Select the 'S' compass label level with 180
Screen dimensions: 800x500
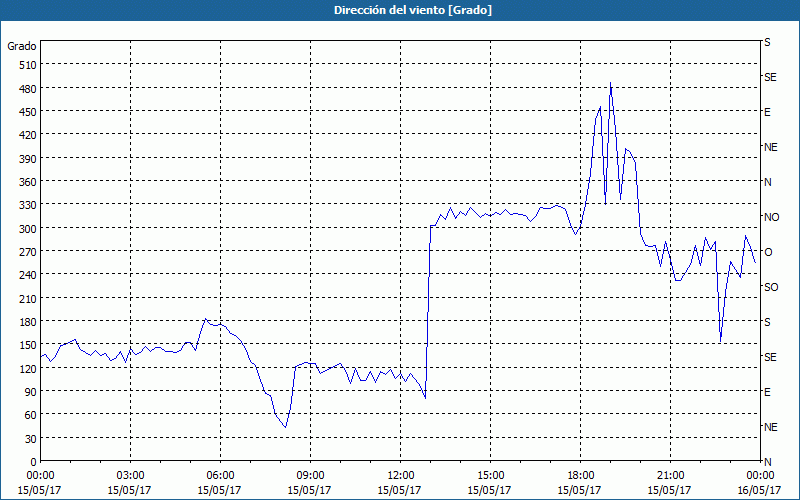pyautogui.click(x=767, y=322)
